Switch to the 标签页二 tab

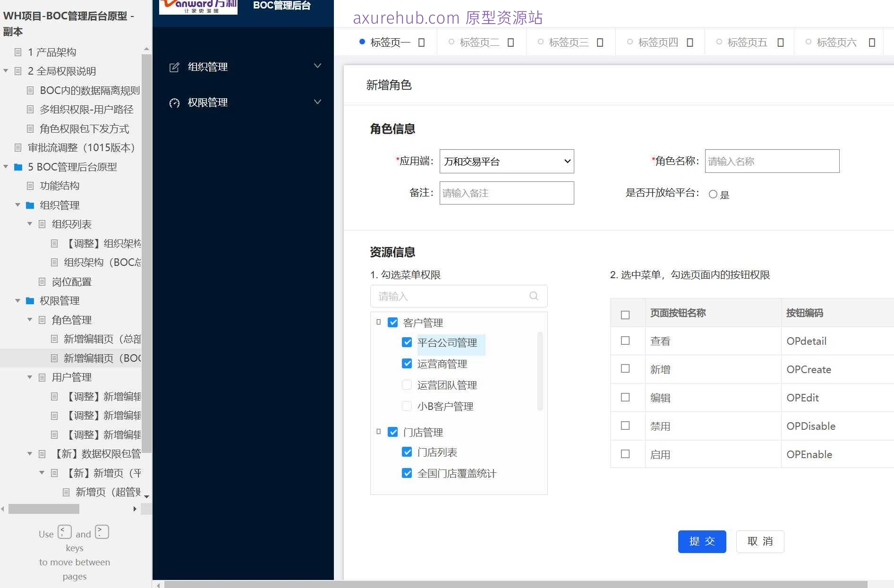coord(479,42)
